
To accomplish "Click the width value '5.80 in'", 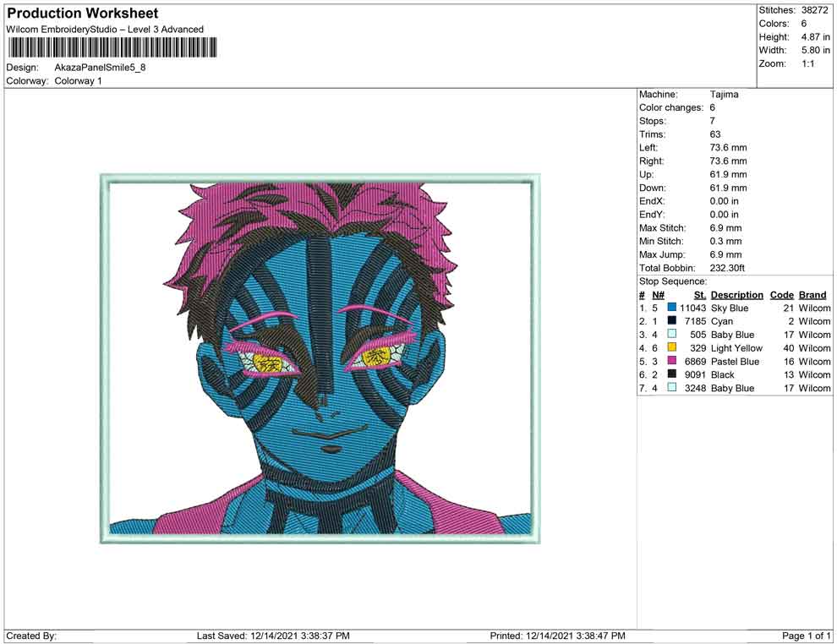I will click(815, 50).
